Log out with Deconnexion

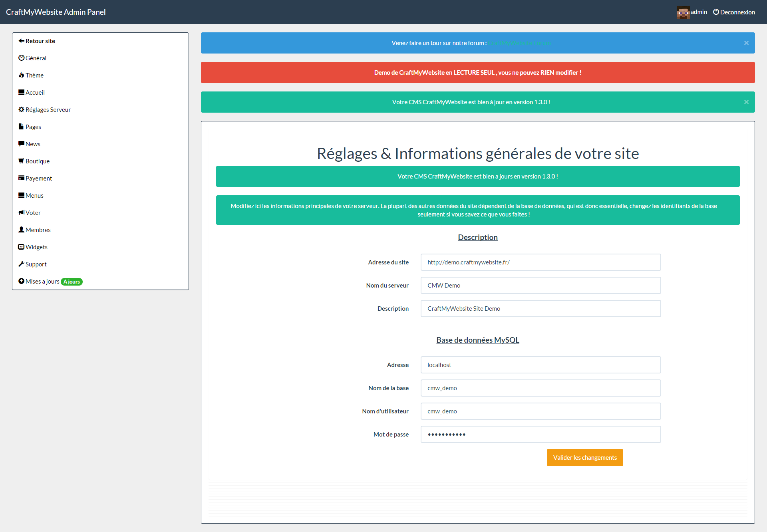coord(737,12)
